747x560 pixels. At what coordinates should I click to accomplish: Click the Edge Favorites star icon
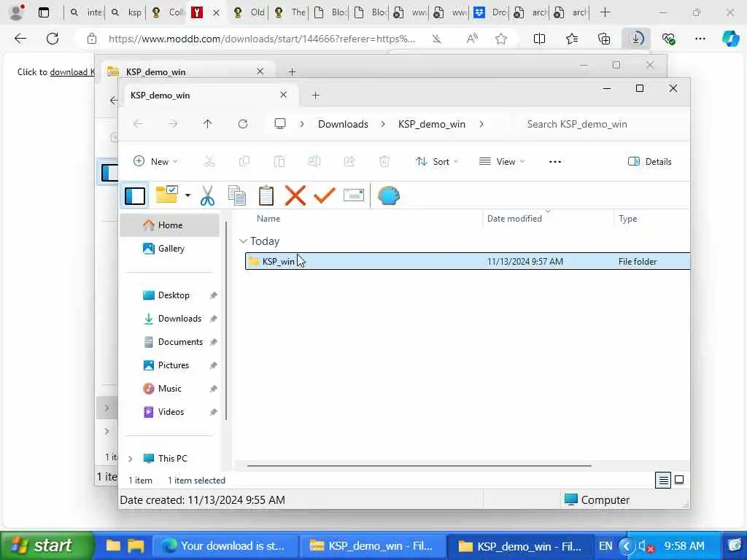[x=500, y=39]
